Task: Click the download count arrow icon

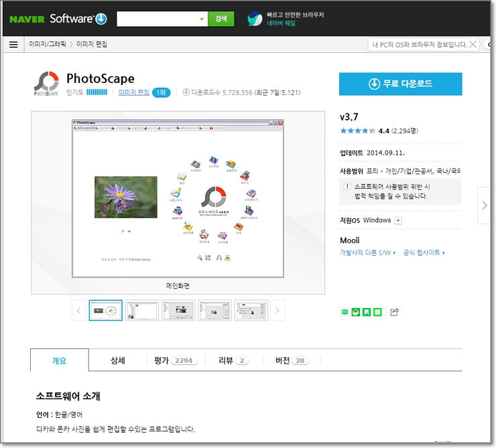Action: click(186, 92)
